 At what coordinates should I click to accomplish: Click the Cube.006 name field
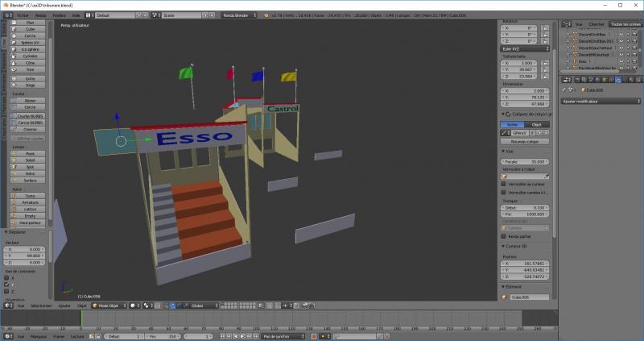coord(529,297)
